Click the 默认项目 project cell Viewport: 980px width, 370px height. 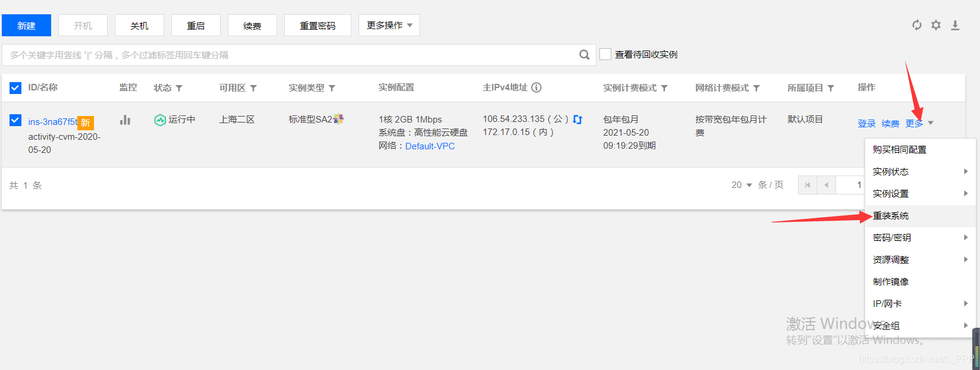tap(805, 120)
